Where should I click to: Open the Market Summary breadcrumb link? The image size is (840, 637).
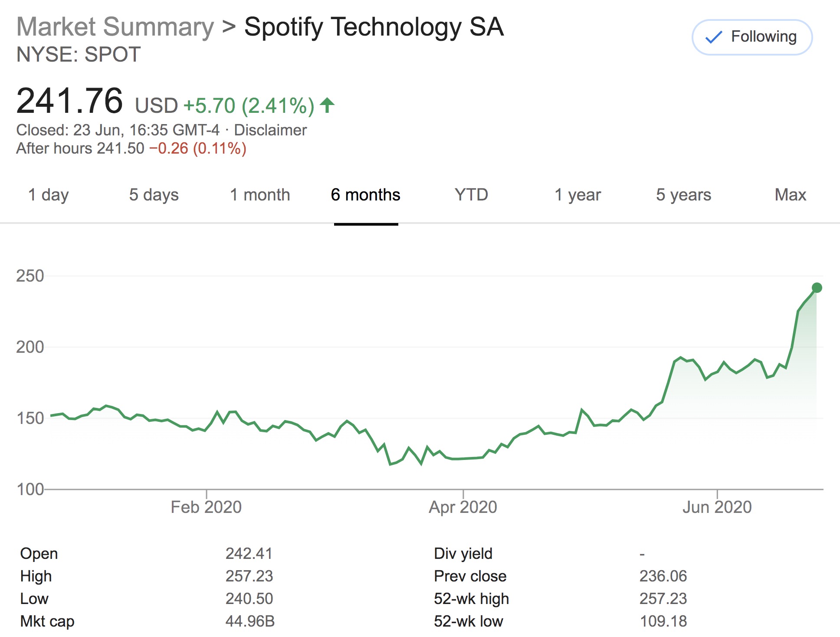[x=115, y=27]
